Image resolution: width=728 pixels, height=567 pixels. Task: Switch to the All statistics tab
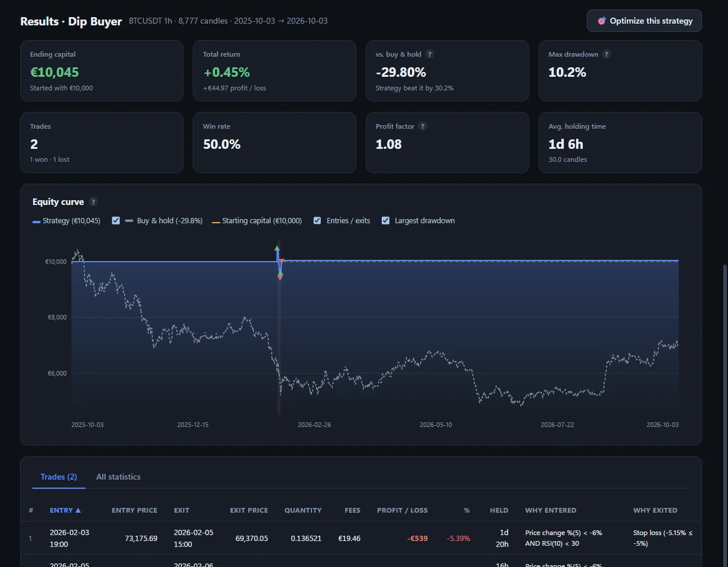pos(118,477)
